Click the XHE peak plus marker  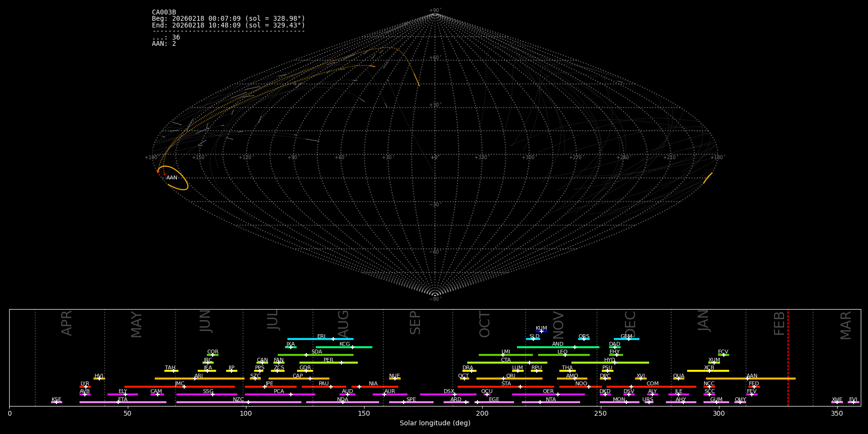837,402
